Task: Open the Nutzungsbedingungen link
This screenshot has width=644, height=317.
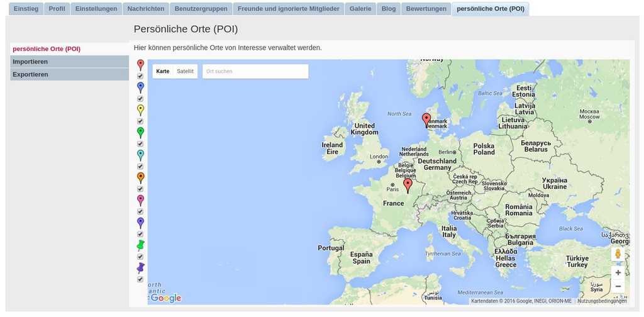Action: click(602, 301)
